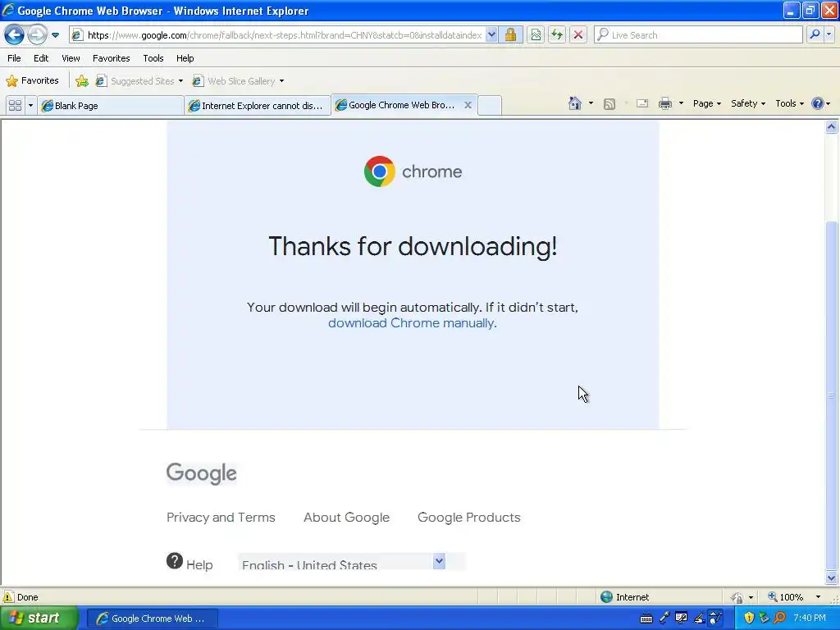Open the Help menu in menu bar
Image resolution: width=840 pixels, height=630 pixels.
[x=185, y=58]
